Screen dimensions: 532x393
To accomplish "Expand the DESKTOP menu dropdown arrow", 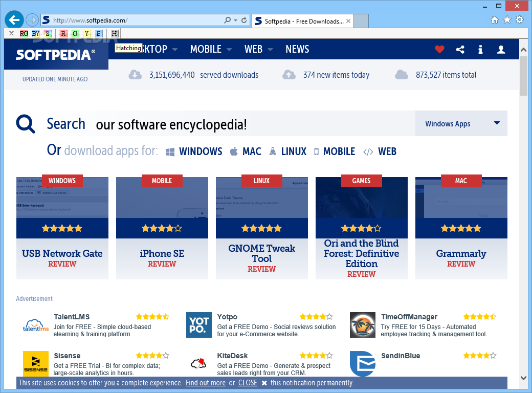I will point(175,50).
